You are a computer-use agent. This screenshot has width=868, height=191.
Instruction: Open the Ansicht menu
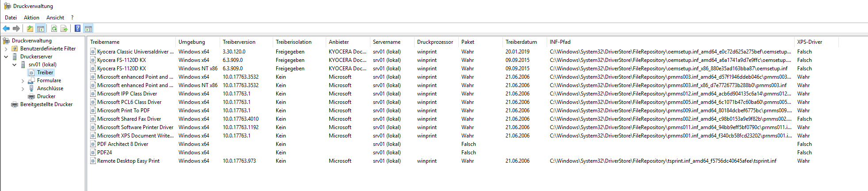55,18
